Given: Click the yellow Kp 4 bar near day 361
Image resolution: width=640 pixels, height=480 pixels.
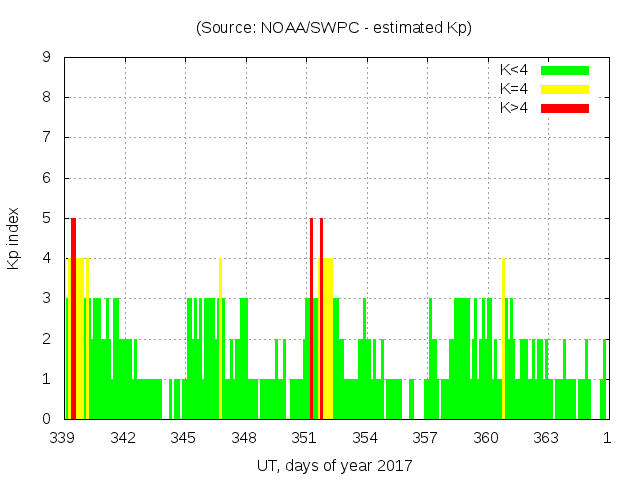Looking at the screenshot, I should coord(503,340).
